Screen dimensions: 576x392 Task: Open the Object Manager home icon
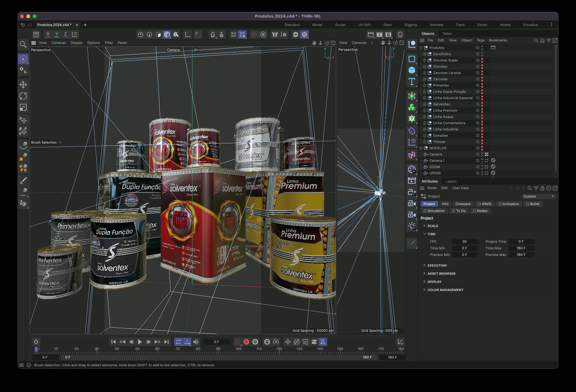click(x=542, y=40)
